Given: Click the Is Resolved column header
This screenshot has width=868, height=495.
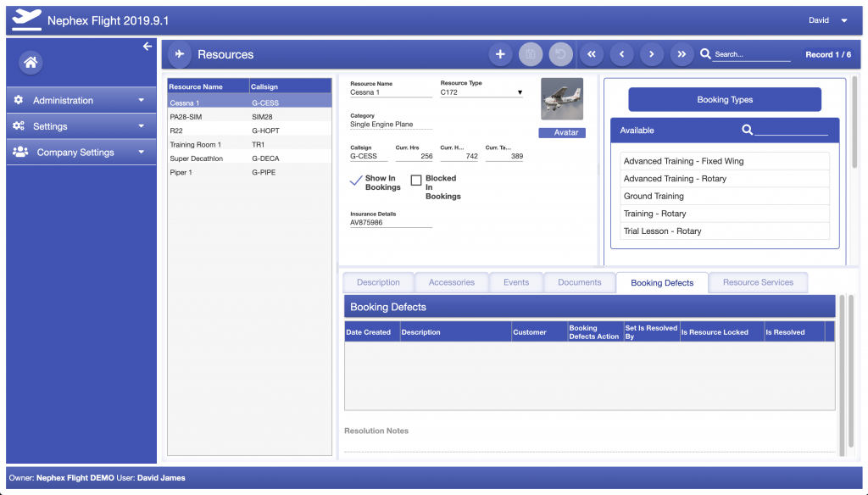Looking at the screenshot, I should click(794, 331).
